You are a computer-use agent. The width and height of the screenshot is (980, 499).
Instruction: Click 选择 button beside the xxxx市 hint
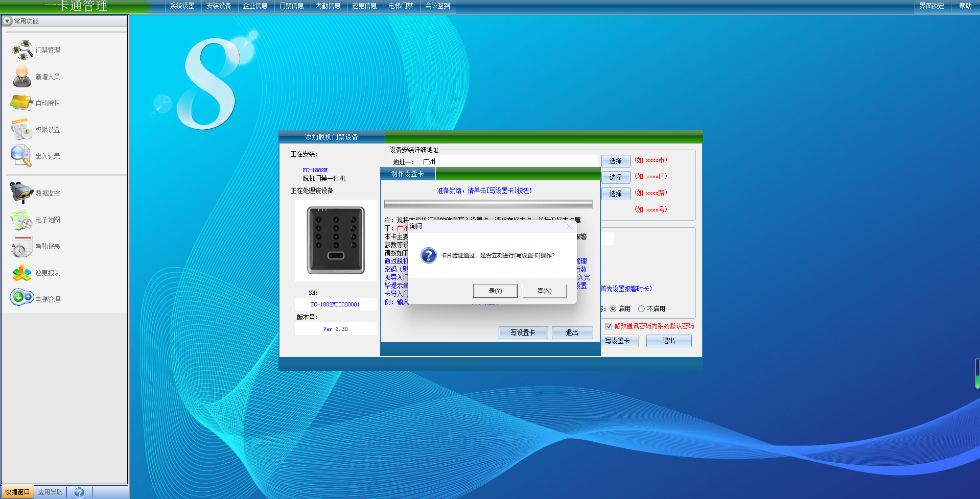[615, 161]
